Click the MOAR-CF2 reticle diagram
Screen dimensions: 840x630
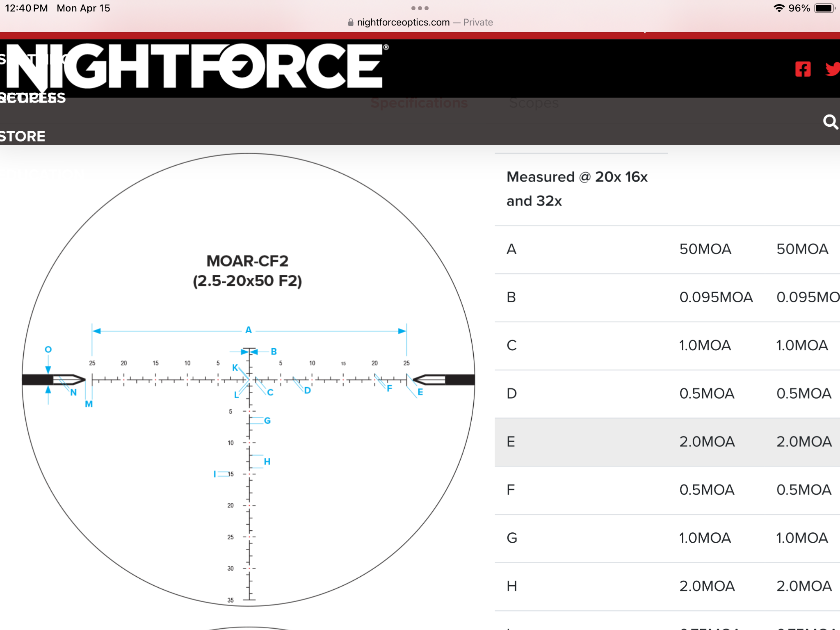coord(249,379)
